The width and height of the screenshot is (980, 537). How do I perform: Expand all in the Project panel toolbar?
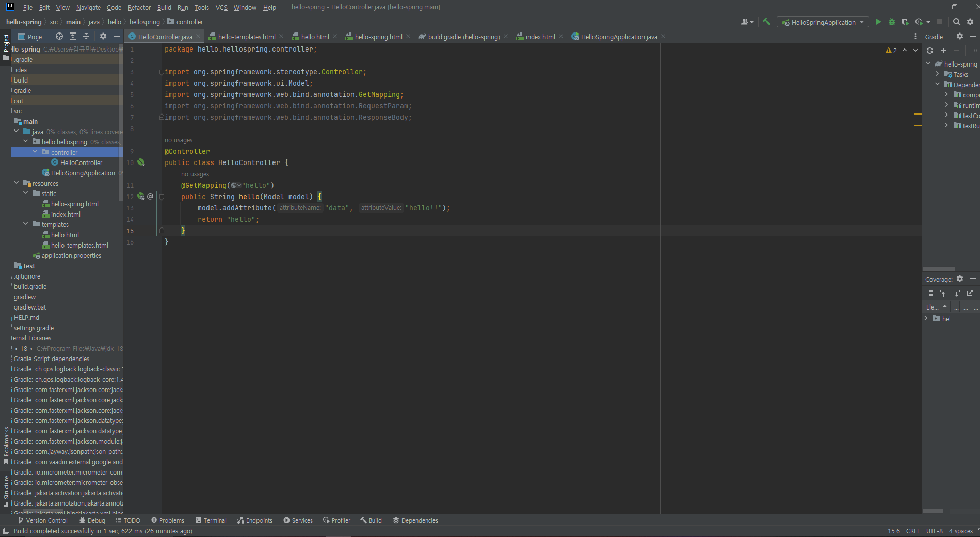[73, 36]
